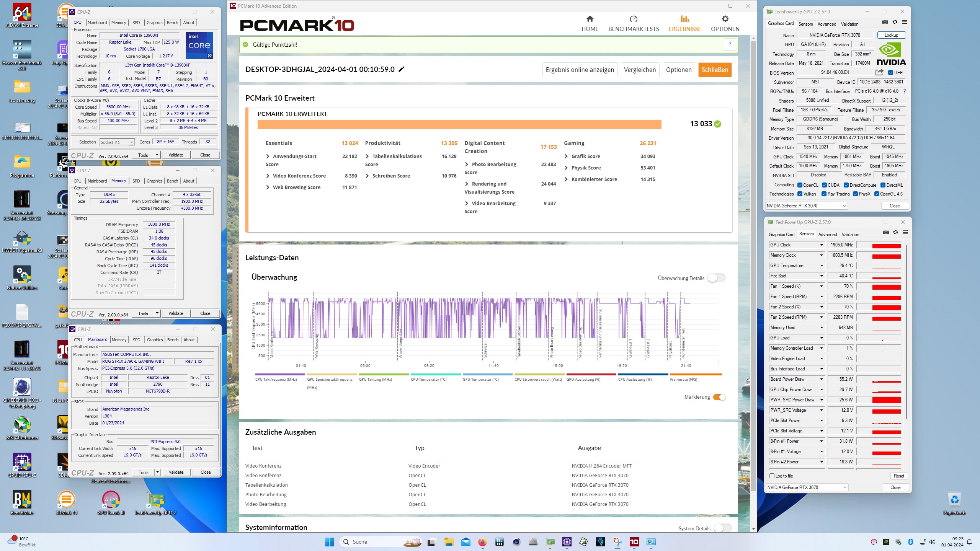Open GPU Clock sensor dropdown

click(821, 245)
